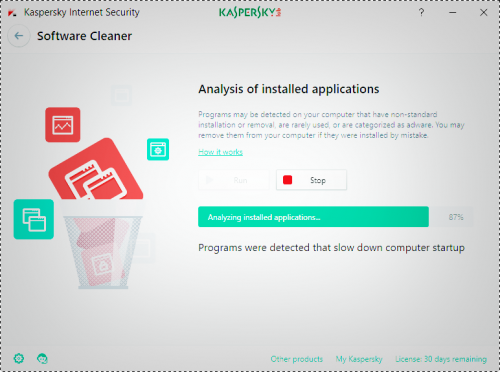Close the Kaspersky Internet Security window
Screen dimensions: 500x372
pos(484,13)
